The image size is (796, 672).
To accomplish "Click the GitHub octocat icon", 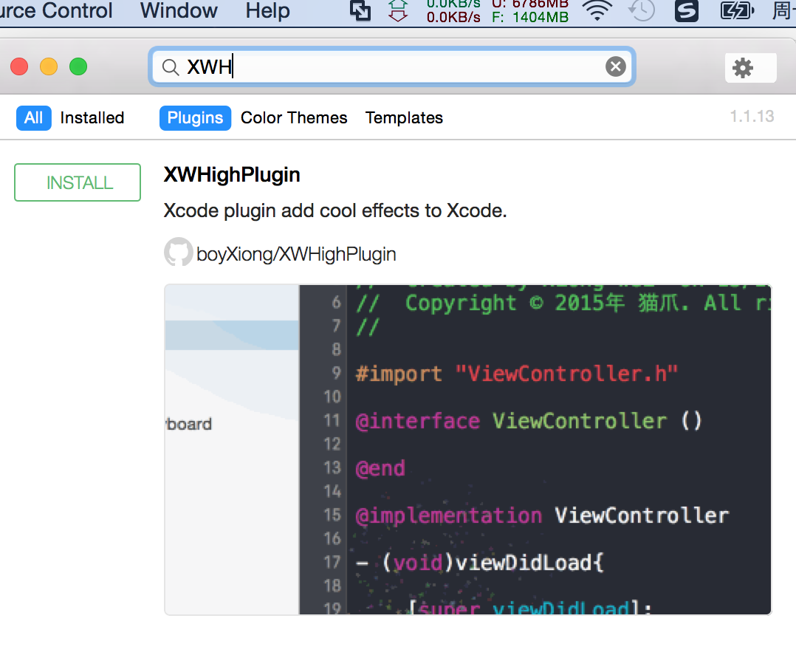I will point(178,251).
